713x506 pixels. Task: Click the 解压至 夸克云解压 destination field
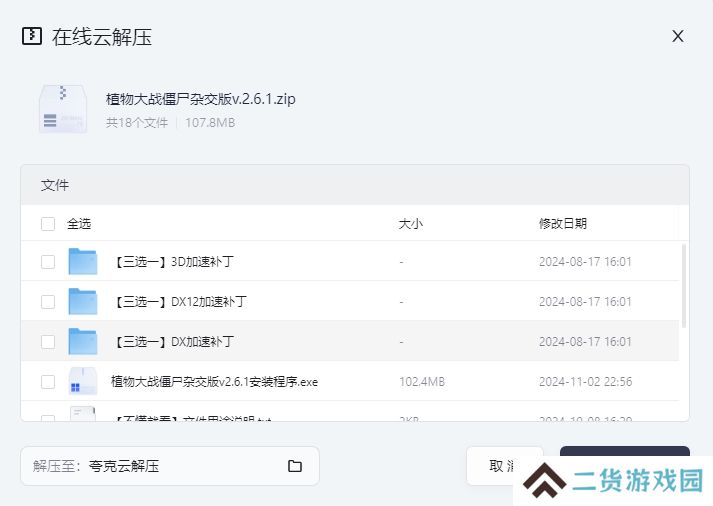pyautogui.click(x=170, y=466)
